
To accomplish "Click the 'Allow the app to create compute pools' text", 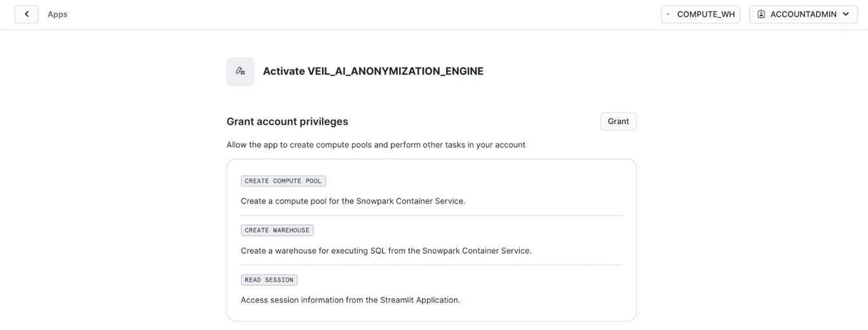I will click(x=376, y=145).
